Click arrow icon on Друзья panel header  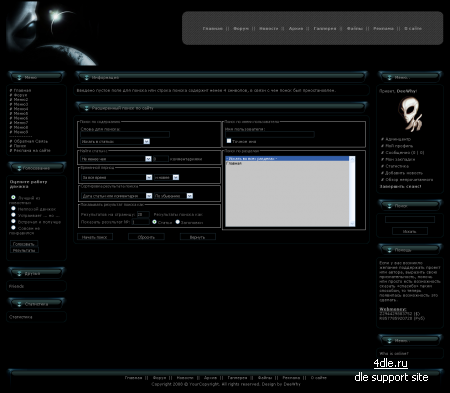coord(19,274)
